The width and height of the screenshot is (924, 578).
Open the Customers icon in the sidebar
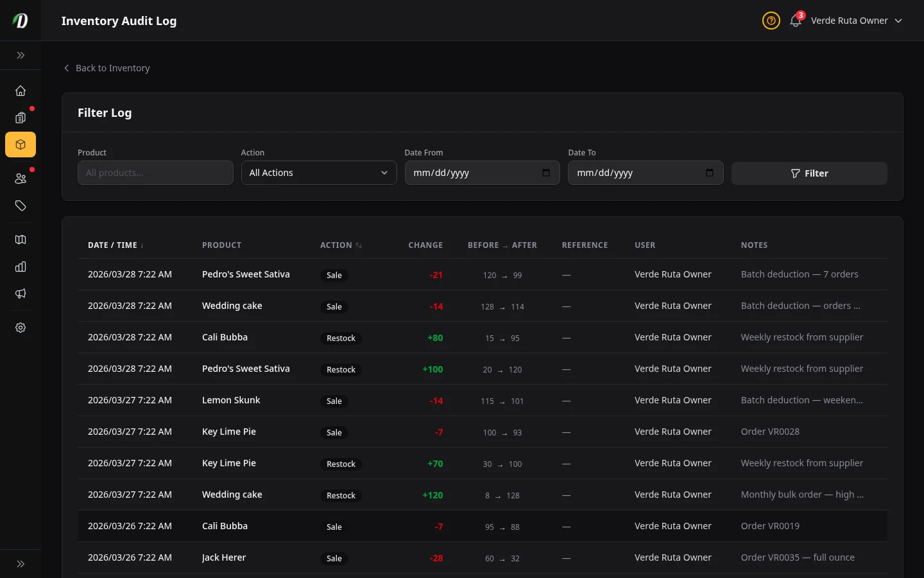(20, 178)
